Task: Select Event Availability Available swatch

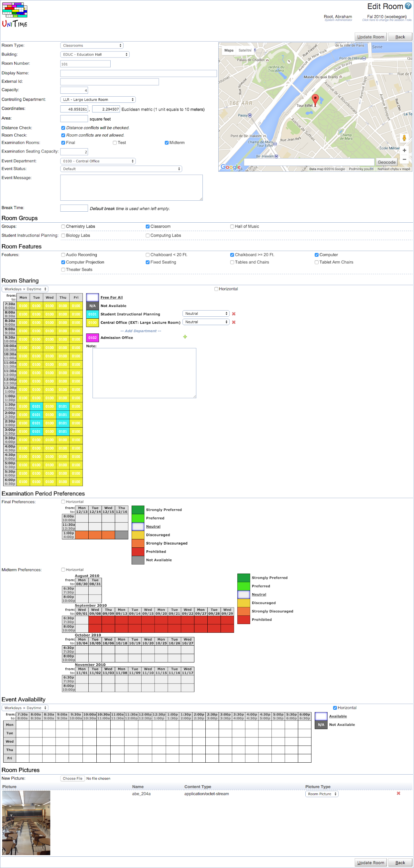Action: pos(321,716)
